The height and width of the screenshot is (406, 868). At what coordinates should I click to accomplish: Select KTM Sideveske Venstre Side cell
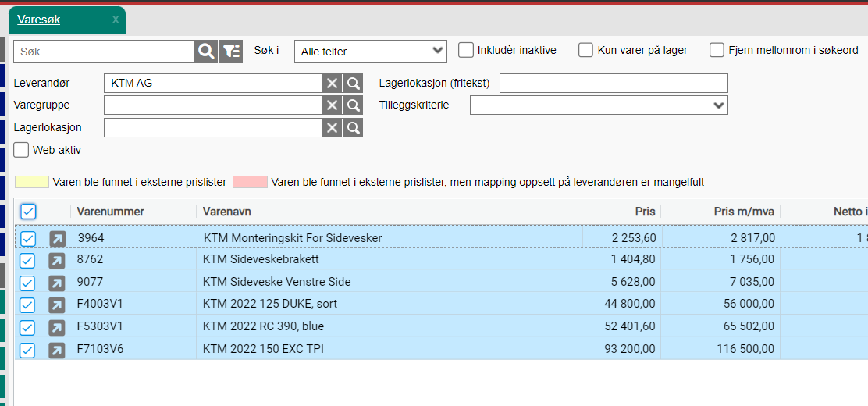[390, 282]
